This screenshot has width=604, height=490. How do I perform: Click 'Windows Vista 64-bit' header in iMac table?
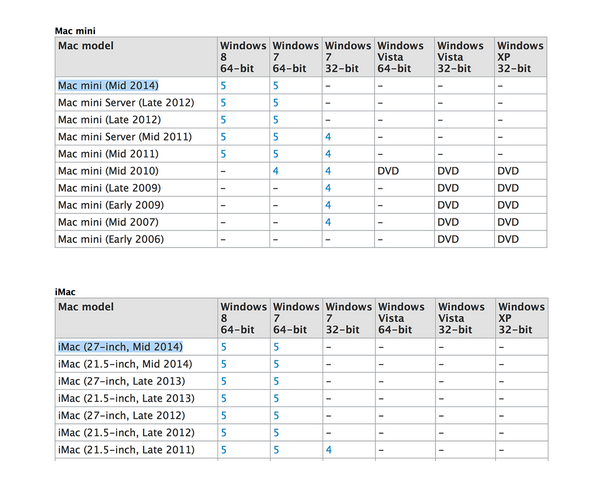(x=405, y=318)
